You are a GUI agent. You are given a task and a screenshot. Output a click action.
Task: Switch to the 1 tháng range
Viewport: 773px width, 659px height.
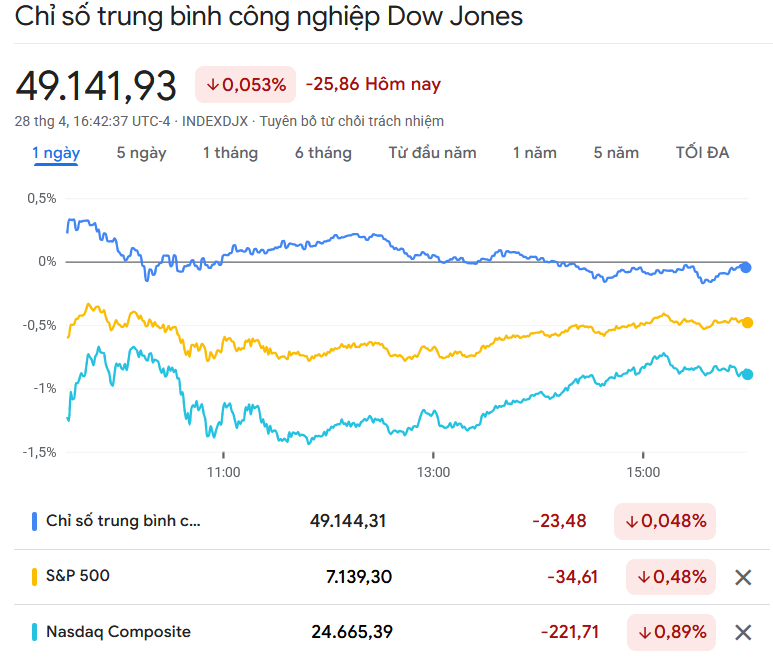pyautogui.click(x=230, y=153)
